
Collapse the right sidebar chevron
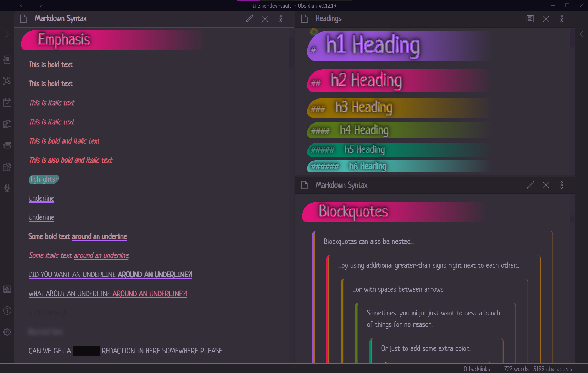(x=581, y=34)
